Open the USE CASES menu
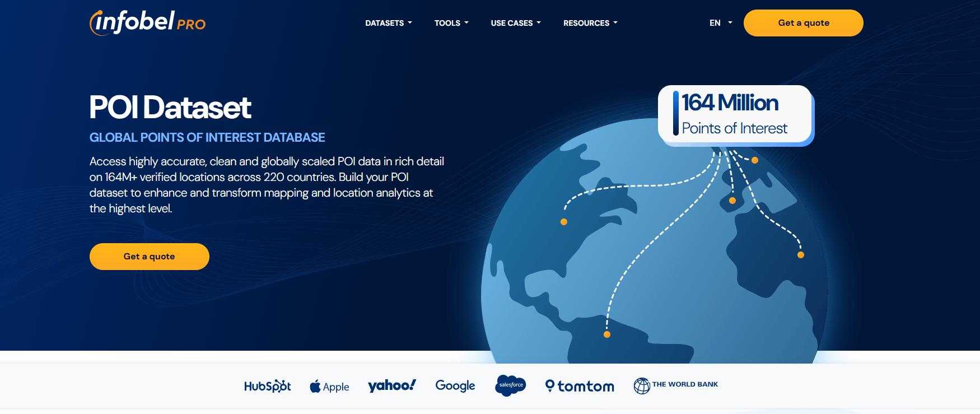This screenshot has width=980, height=414. pyautogui.click(x=516, y=23)
